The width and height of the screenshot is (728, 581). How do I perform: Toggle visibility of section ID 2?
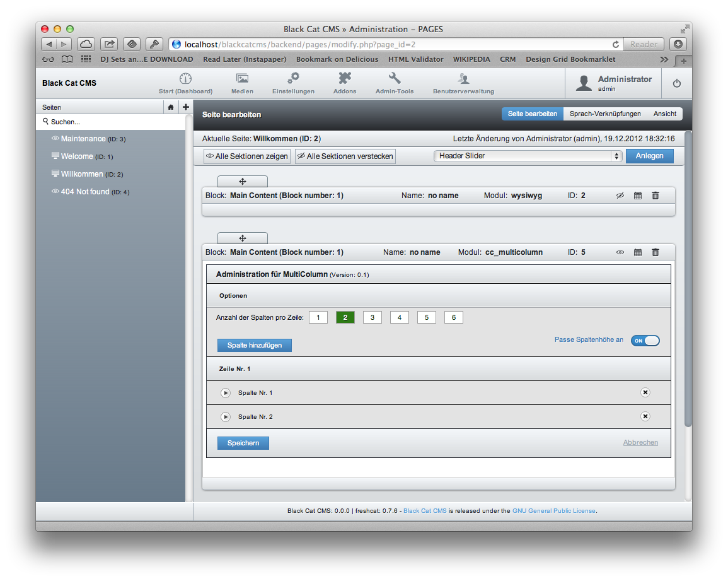620,196
